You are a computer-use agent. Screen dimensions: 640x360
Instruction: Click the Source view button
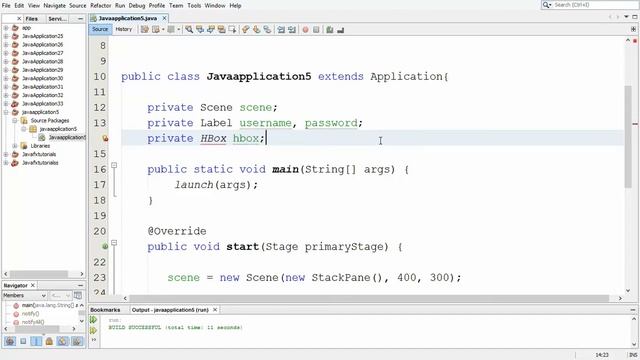coord(100,29)
